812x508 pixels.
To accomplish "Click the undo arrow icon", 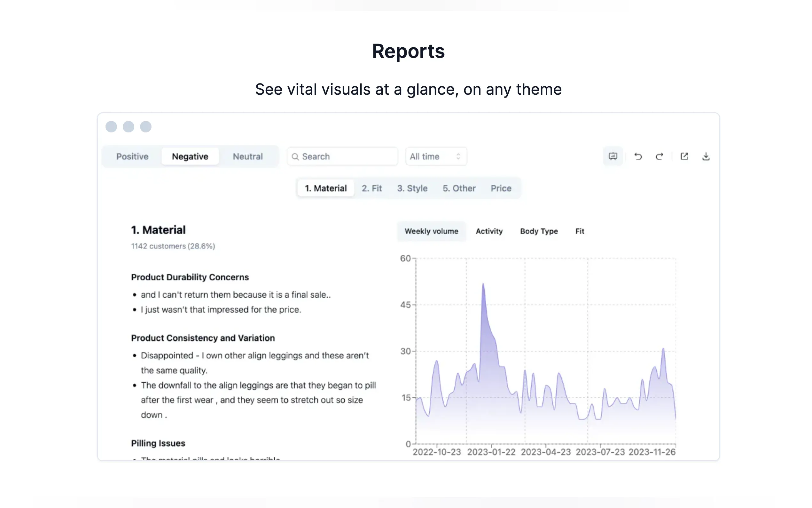I will pyautogui.click(x=638, y=156).
